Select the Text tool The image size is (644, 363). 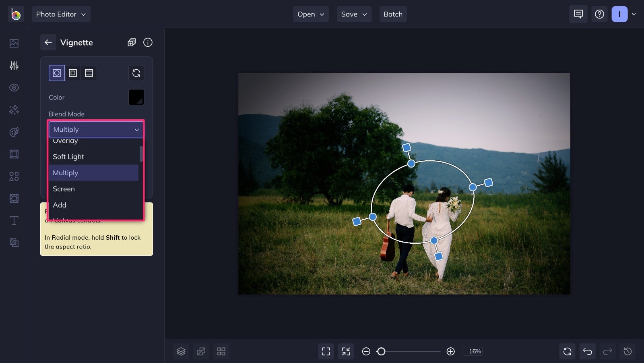click(14, 220)
